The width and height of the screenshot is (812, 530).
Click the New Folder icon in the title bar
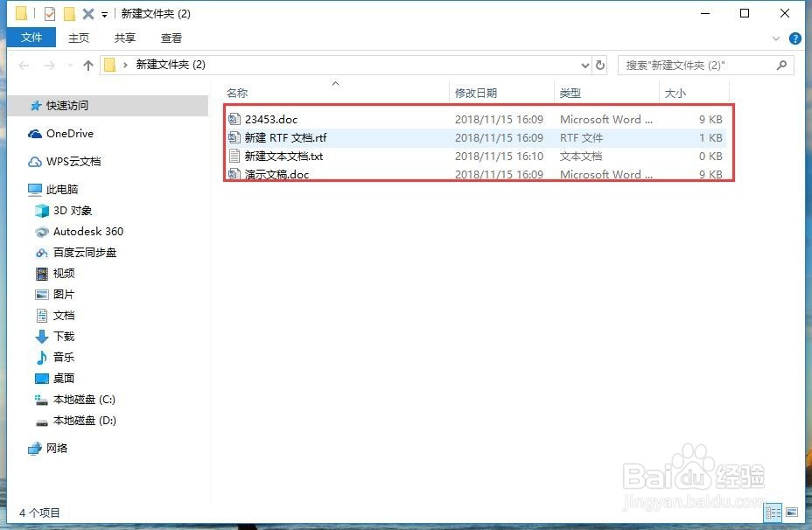69,13
